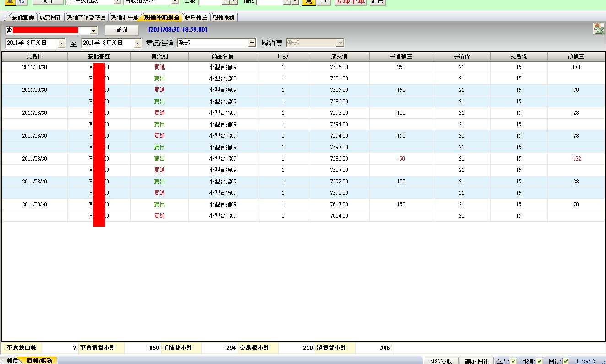
Task: Export the table with the Excel icon
Action: (x=599, y=29)
